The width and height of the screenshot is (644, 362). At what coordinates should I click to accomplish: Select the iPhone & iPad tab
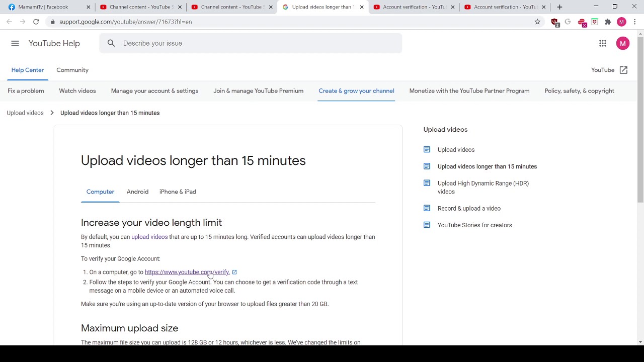tap(178, 192)
